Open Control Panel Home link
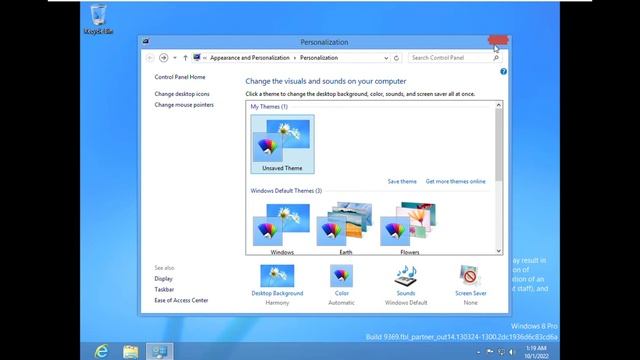640x360 pixels. pyautogui.click(x=180, y=77)
